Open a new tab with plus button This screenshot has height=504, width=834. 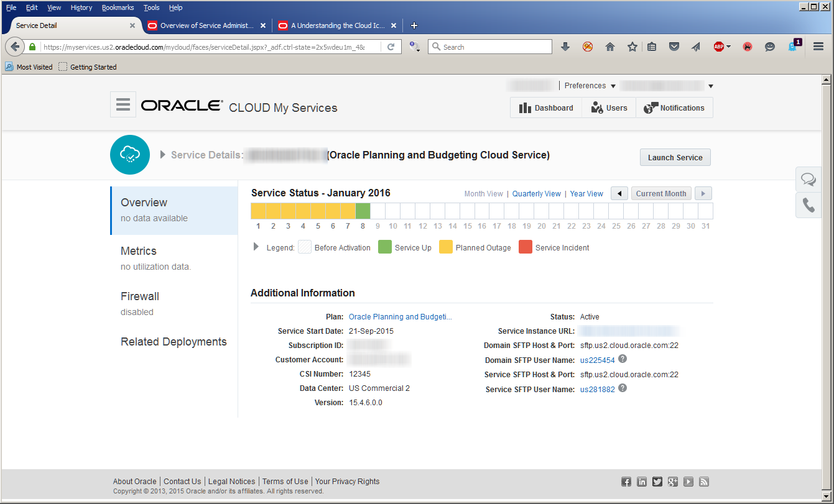click(414, 25)
